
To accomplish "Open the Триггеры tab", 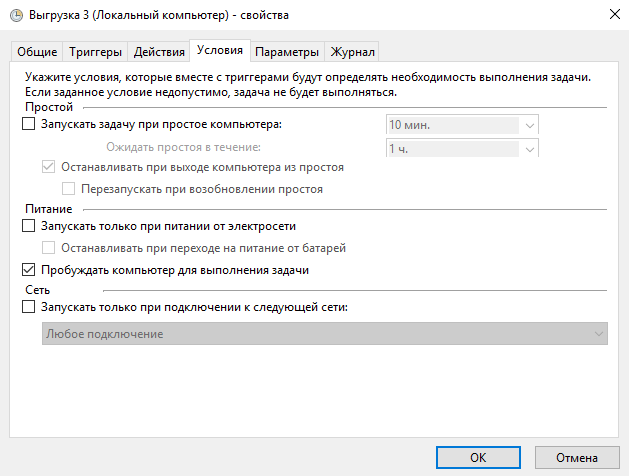I will 96,52.
